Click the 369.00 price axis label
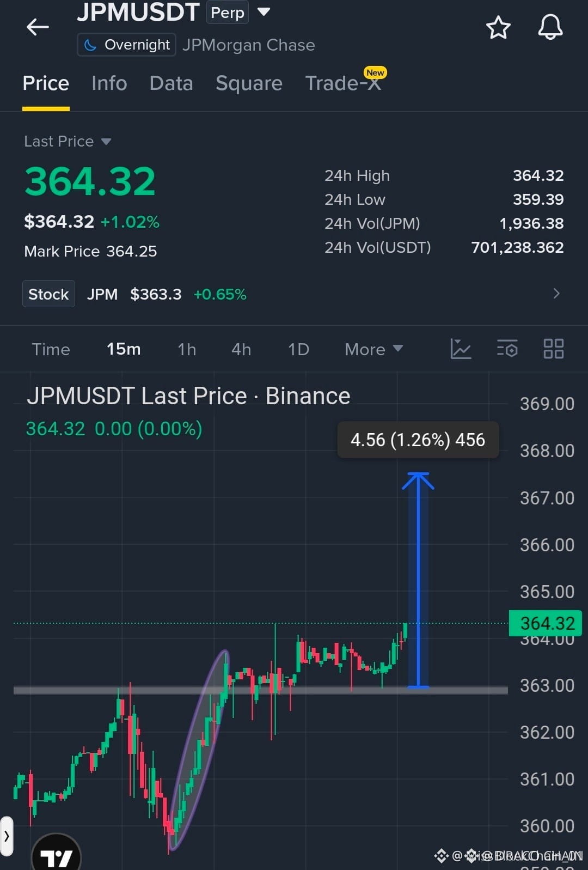Viewport: 588px width, 870px height. coord(547,404)
